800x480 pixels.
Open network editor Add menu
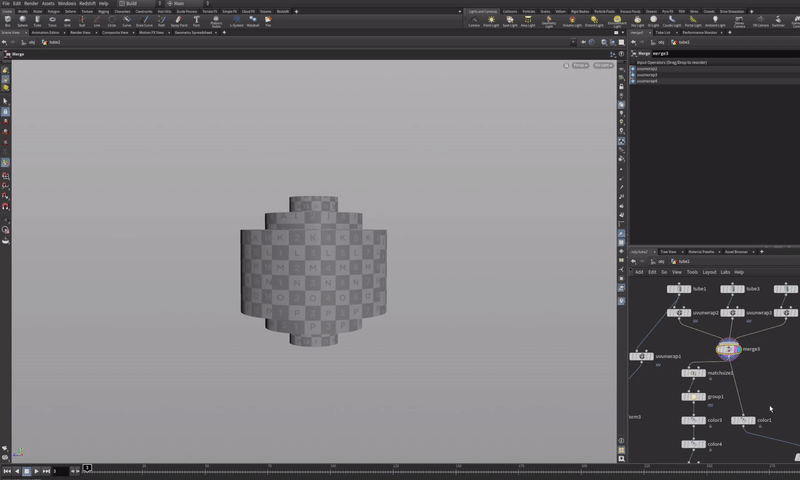point(639,272)
